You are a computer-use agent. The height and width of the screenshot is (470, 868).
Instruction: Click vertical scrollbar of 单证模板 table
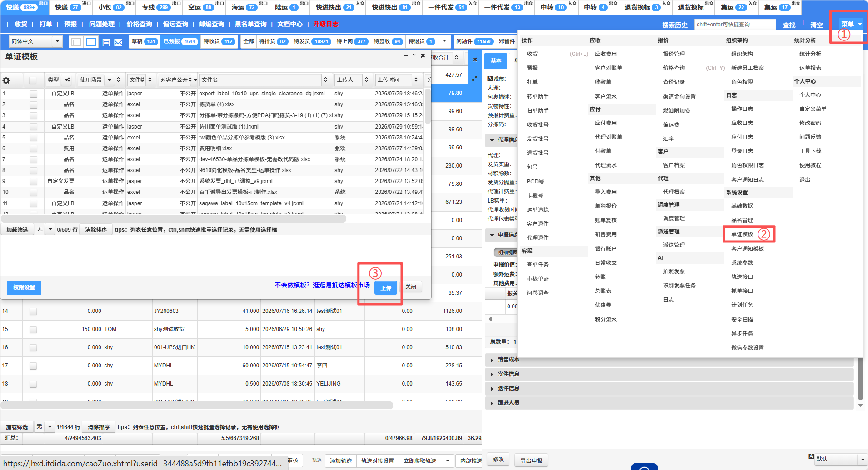click(428, 107)
